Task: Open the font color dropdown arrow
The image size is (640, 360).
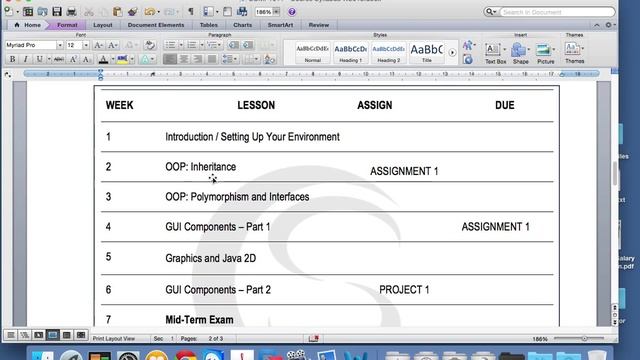Action: coord(113,60)
